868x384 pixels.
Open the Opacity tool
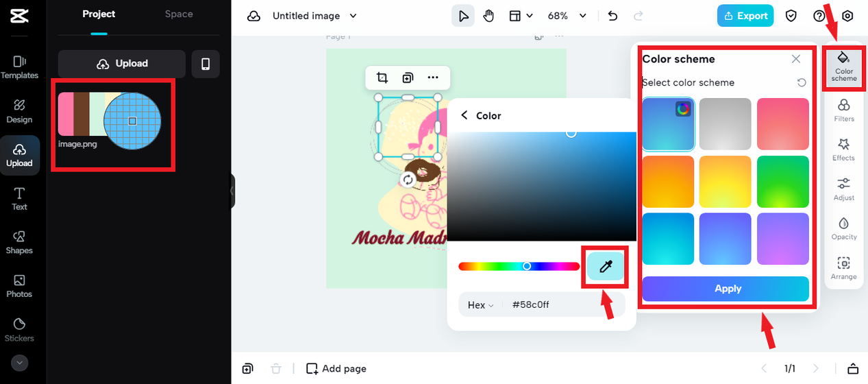[x=843, y=228]
